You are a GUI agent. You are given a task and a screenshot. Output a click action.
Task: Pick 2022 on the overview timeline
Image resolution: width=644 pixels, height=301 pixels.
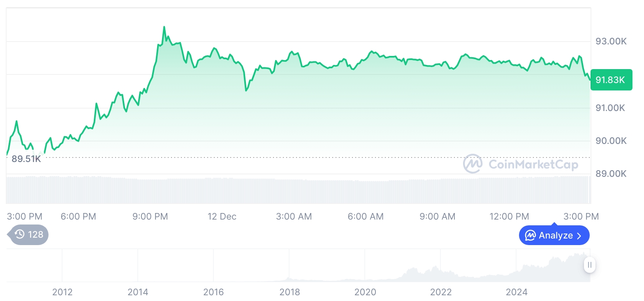tap(441, 292)
